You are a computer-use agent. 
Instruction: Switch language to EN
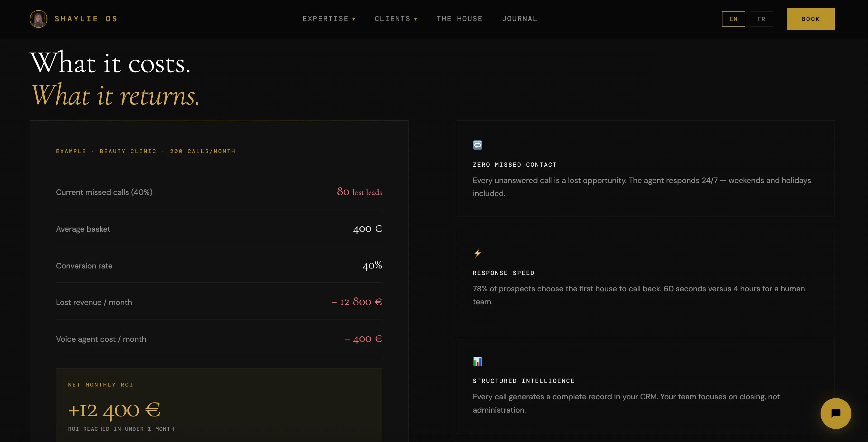click(733, 19)
